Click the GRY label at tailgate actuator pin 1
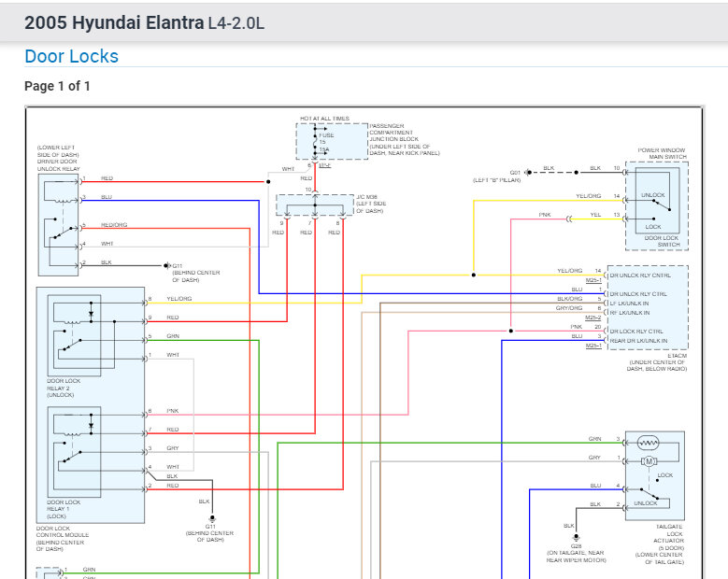This screenshot has width=728, height=579. [x=594, y=457]
